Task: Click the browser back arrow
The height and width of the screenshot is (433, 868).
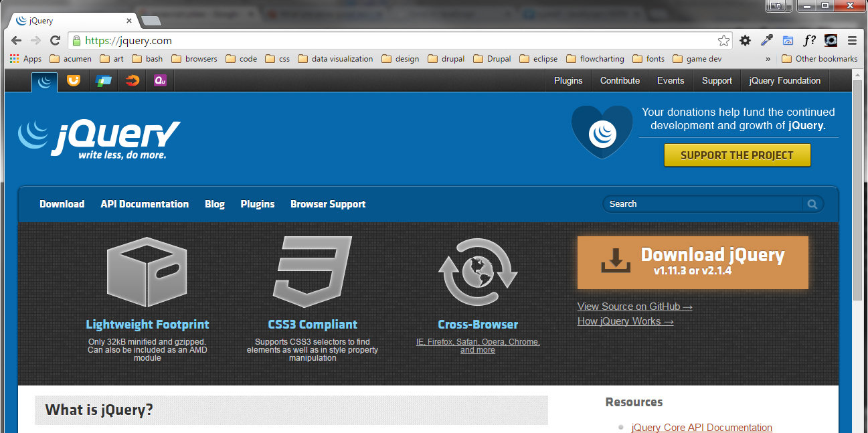Action: [16, 41]
